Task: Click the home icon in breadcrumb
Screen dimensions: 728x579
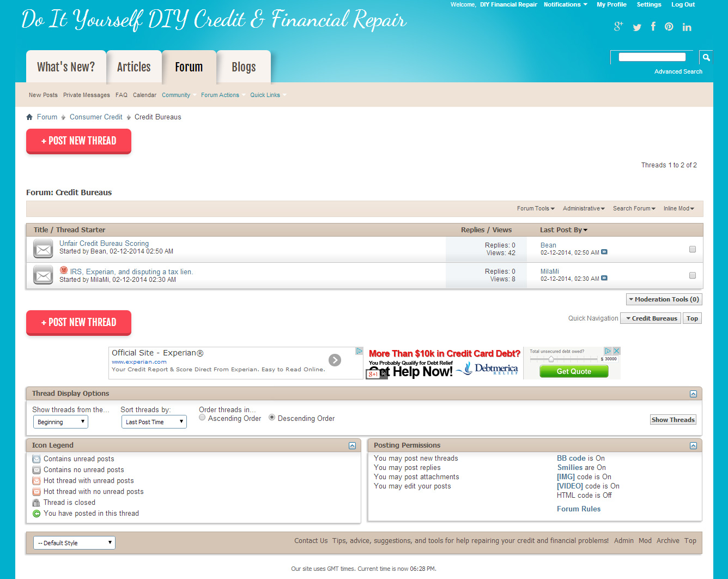Action: 29,117
